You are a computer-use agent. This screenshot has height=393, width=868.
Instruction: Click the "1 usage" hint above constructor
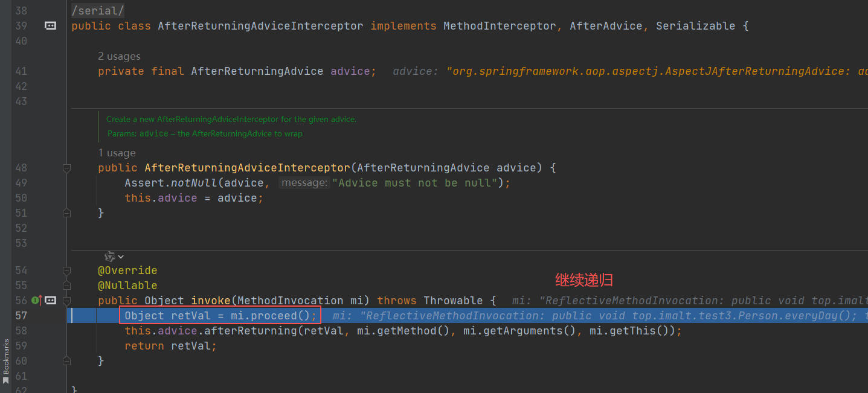click(x=117, y=153)
